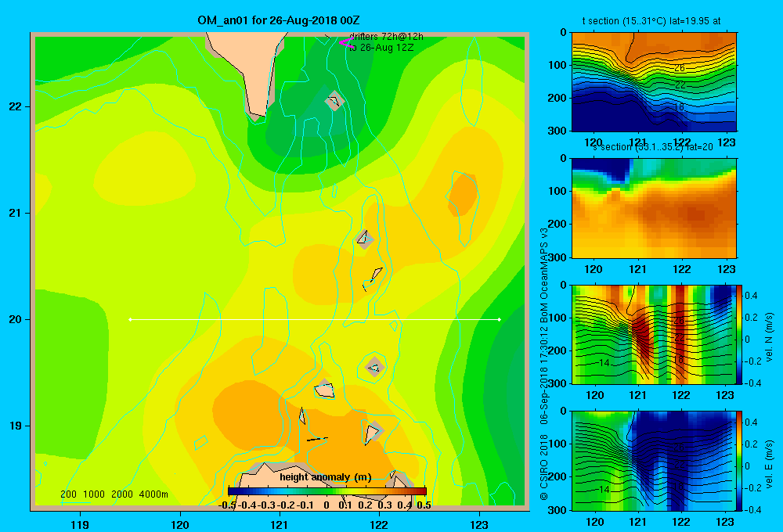Click the eastward velocity section plot
The height and width of the screenshot is (532, 783).
coord(654,461)
